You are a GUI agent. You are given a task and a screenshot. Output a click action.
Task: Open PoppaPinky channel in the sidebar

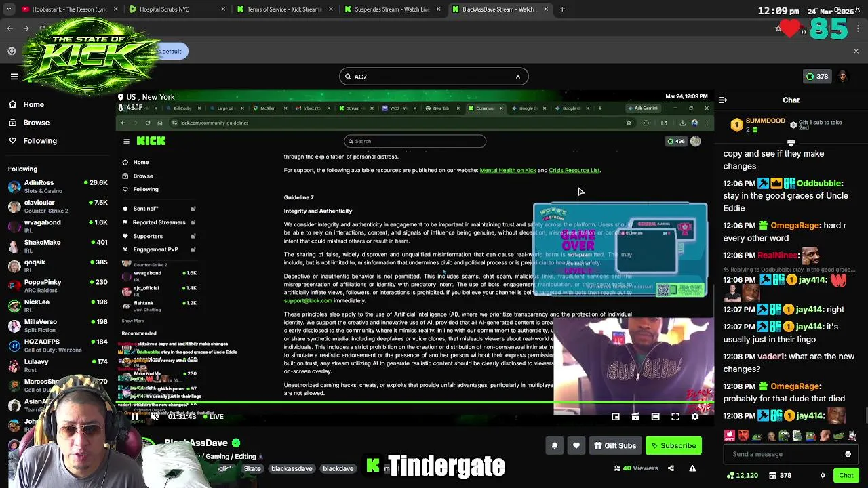(x=58, y=286)
